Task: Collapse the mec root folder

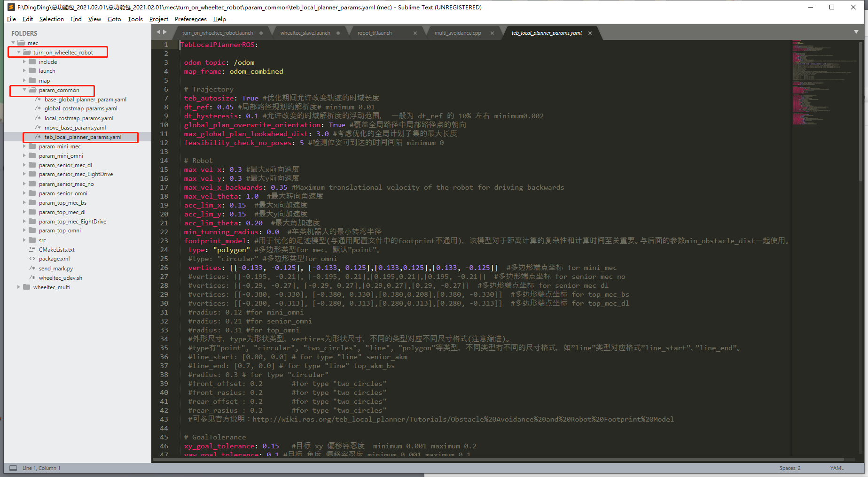Action: pyautogui.click(x=13, y=43)
